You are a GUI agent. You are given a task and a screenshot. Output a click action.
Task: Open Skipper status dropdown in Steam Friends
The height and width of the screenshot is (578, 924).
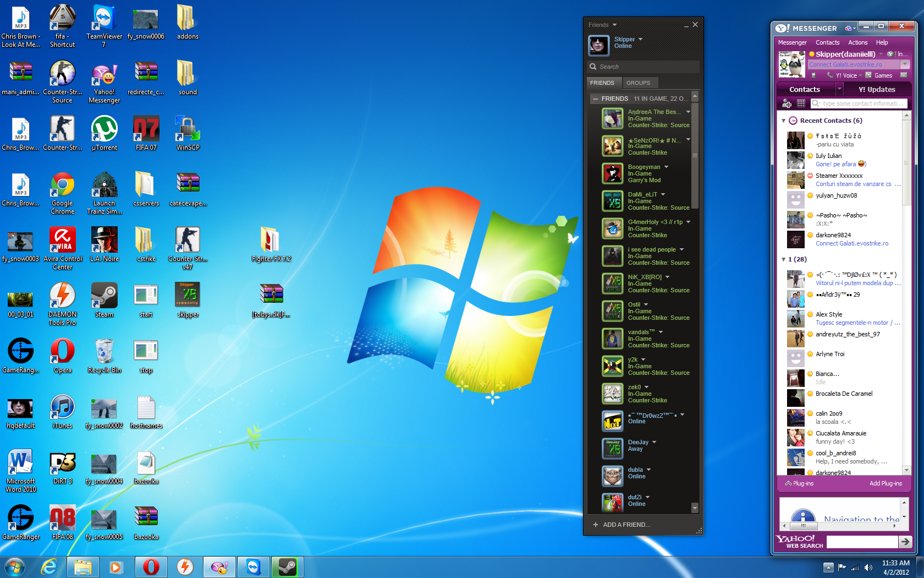[641, 39]
